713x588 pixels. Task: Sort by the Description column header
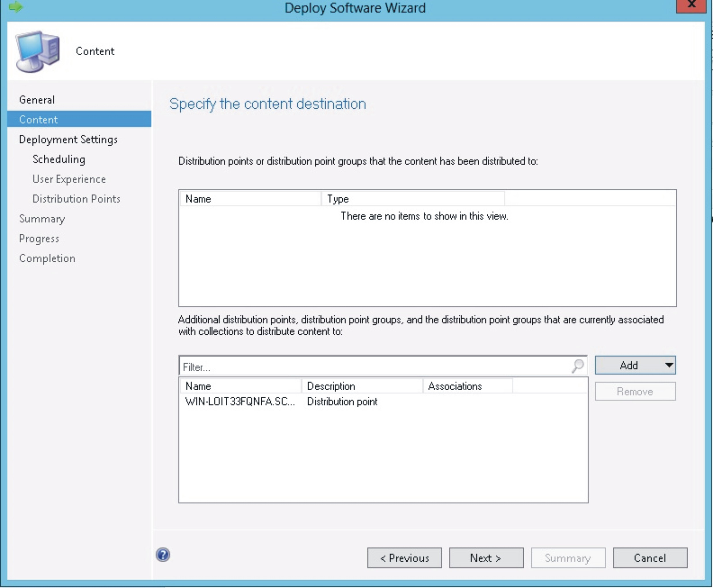[362, 386]
